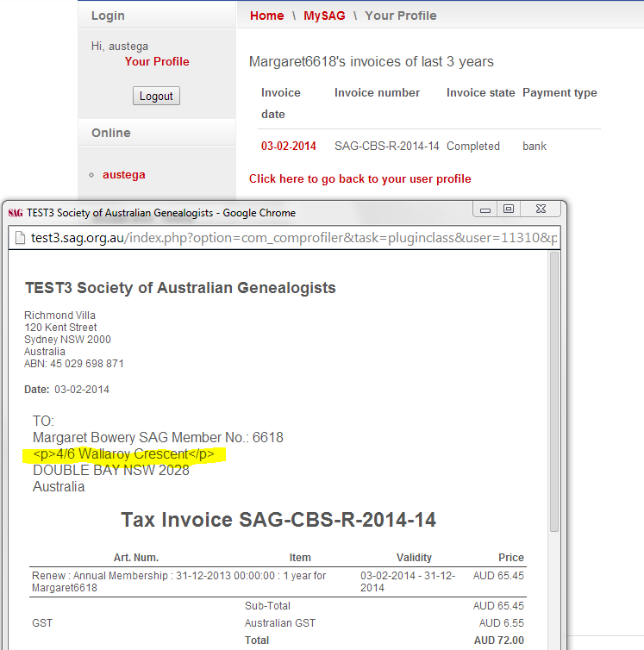The image size is (644, 650).
Task: Click the ABN: 45 029 698 871 line
Action: click(x=74, y=364)
